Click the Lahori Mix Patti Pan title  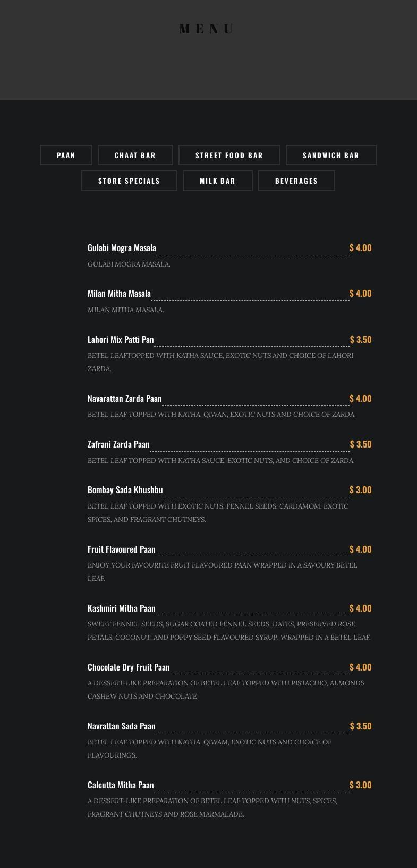tap(121, 340)
